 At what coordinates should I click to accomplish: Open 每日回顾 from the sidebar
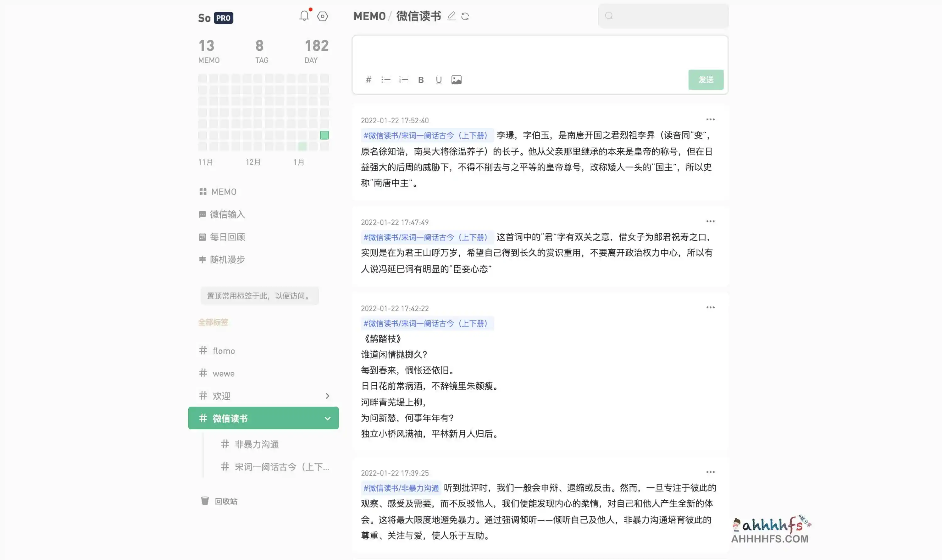(x=227, y=237)
